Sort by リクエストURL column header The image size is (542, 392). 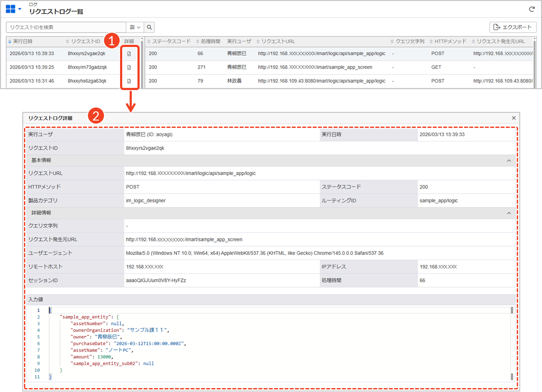tap(278, 41)
